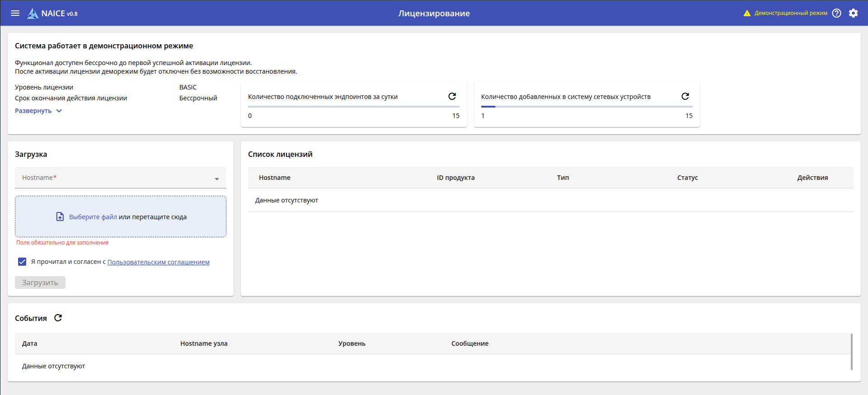Click the Выберите файл link
Viewport: 868px width, 395px height.
pyautogui.click(x=93, y=217)
